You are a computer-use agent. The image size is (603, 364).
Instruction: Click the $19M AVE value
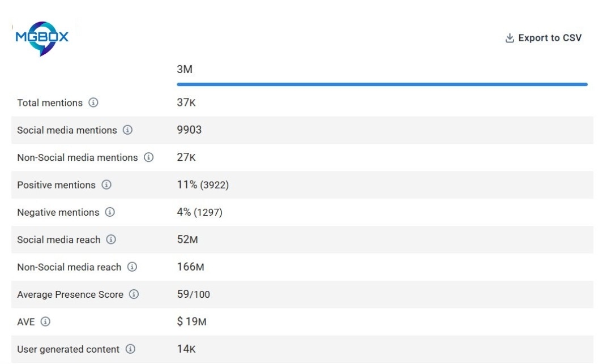191,322
